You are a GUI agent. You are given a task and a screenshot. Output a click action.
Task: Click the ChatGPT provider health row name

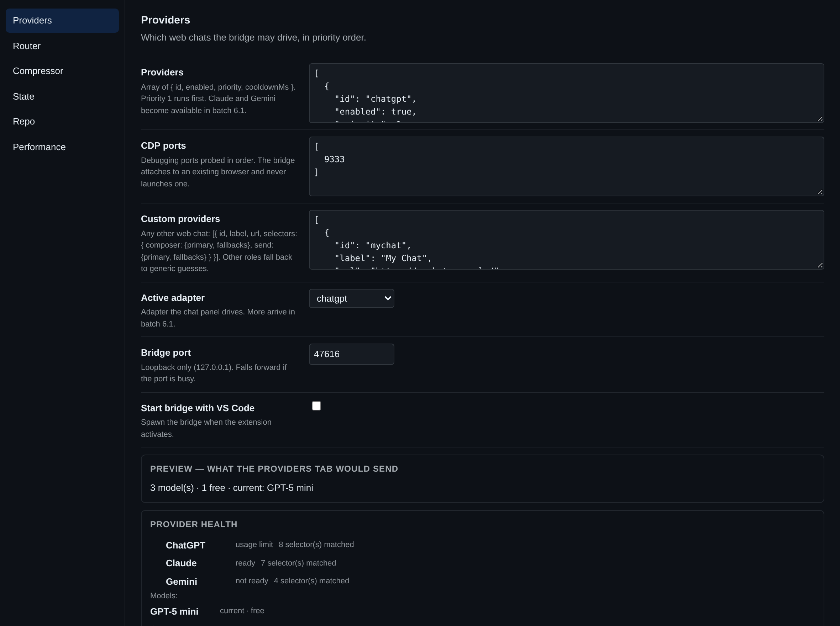(185, 545)
